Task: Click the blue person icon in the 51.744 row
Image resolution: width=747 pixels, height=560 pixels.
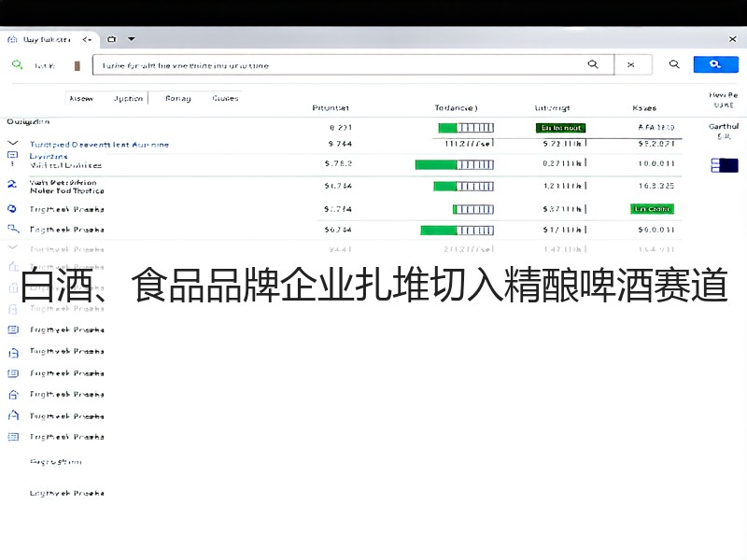Action: click(x=12, y=184)
